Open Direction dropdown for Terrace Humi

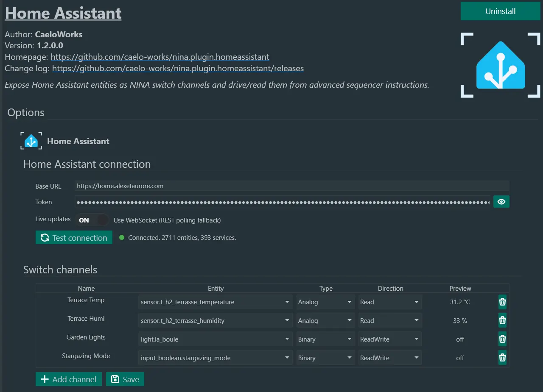[x=390, y=321]
